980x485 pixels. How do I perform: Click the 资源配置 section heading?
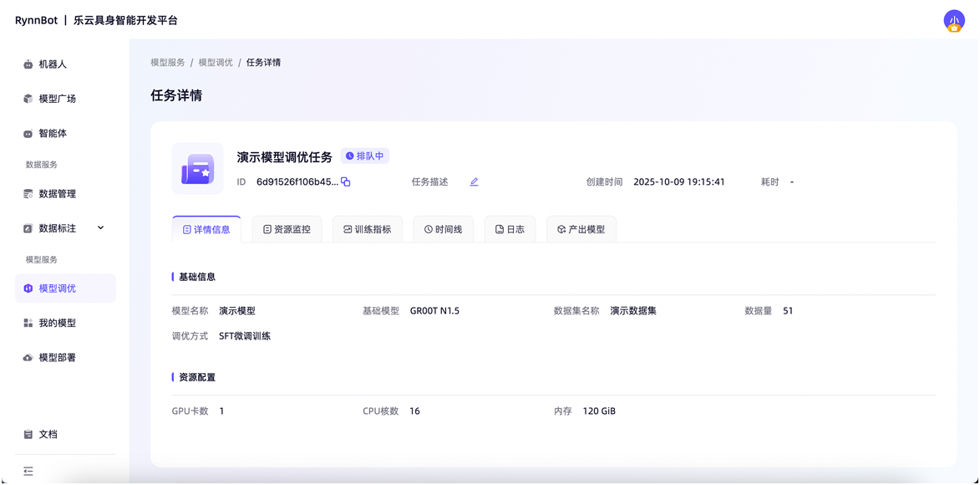tap(197, 377)
